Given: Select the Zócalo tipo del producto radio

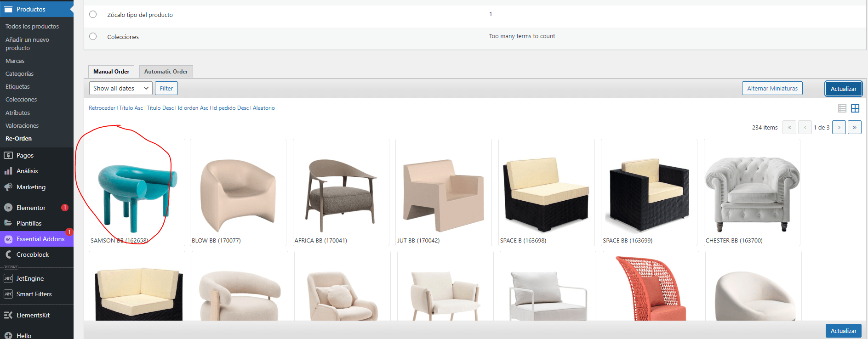Looking at the screenshot, I should pyautogui.click(x=93, y=14).
